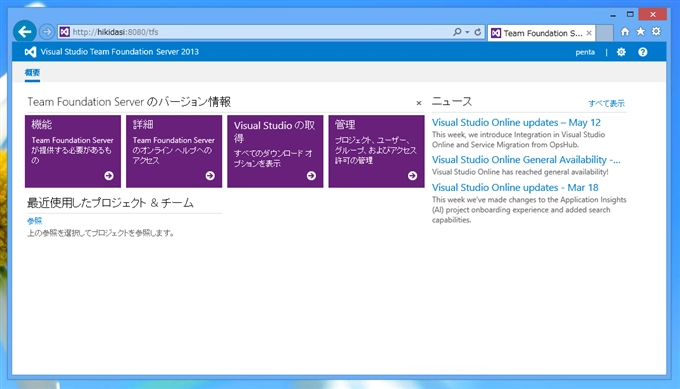Open Visual Studio Online updates – May 12
Viewport: 680px width, 389px height.
[516, 123]
